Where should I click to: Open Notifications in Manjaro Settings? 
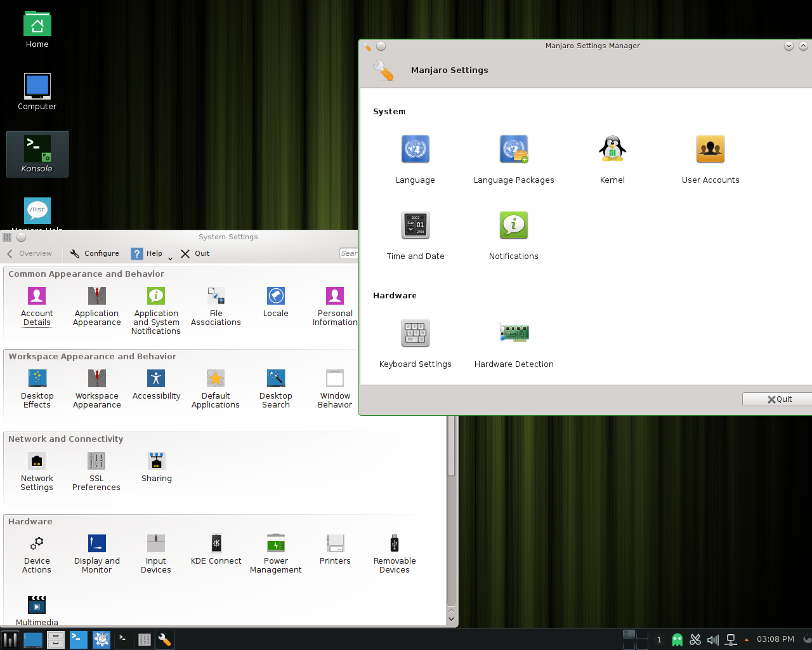pos(514,235)
